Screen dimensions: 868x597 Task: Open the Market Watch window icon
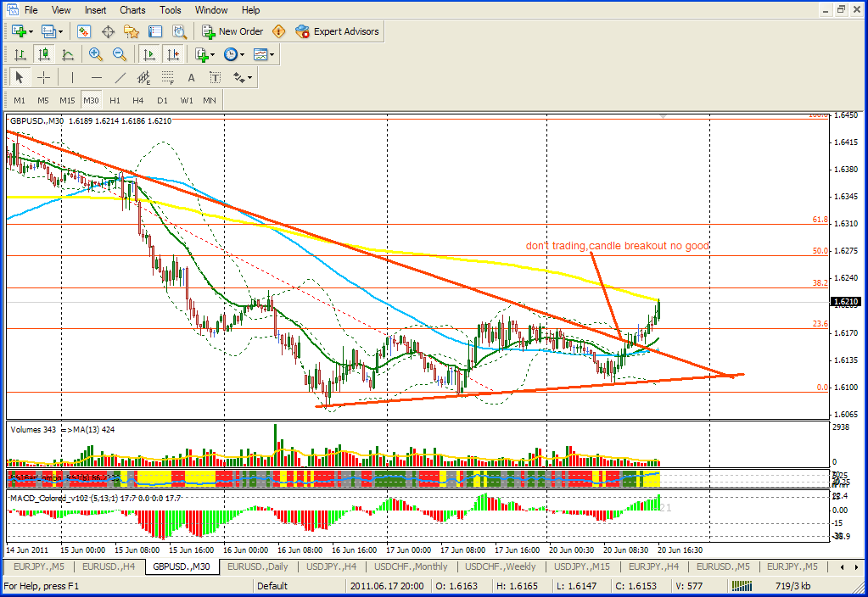(x=84, y=31)
